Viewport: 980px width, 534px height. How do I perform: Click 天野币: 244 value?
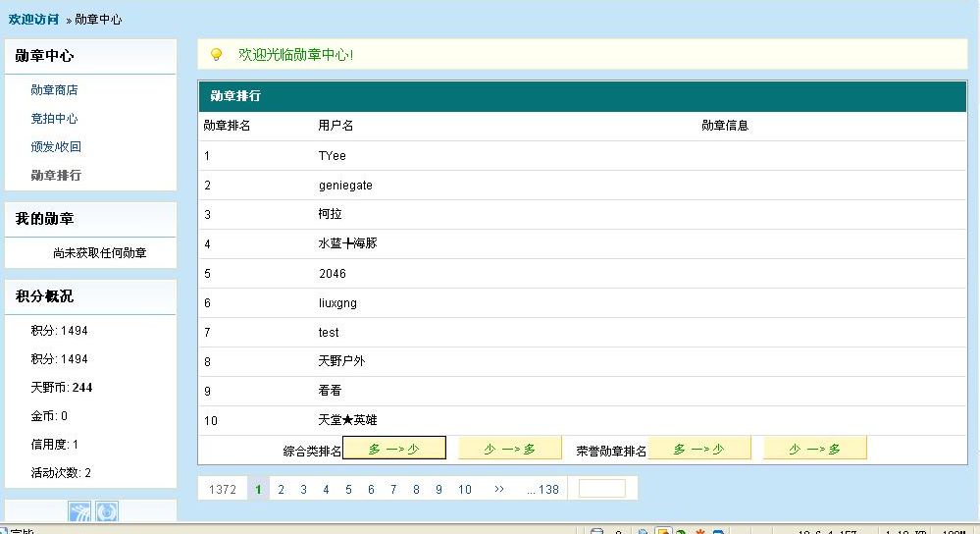61,388
